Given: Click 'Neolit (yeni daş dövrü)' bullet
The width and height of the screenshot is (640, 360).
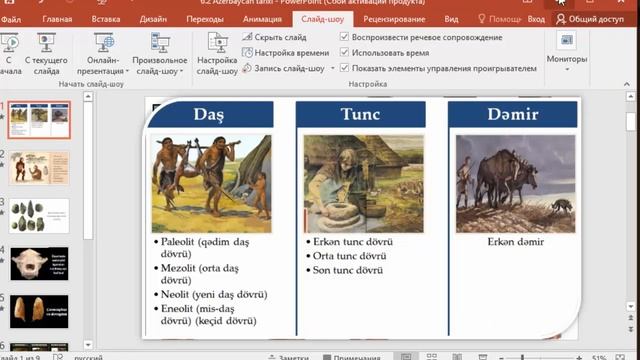Looking at the screenshot, I should coord(214,294).
